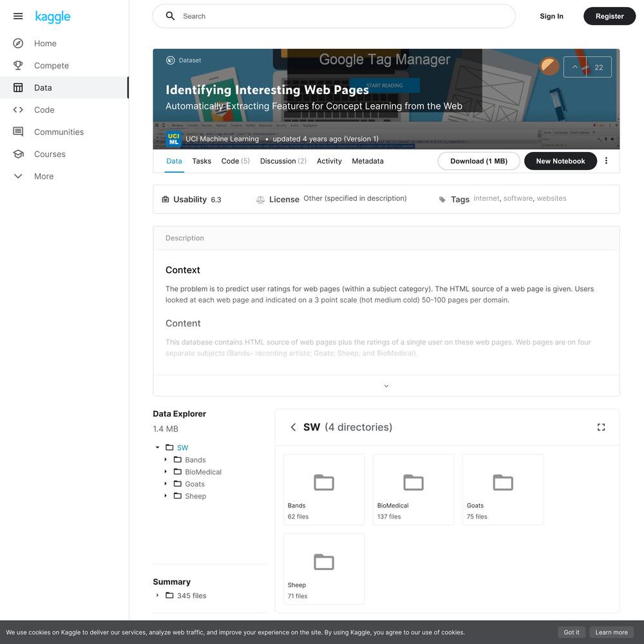Download the 1 MB dataset
644x644 pixels.
pyautogui.click(x=479, y=161)
